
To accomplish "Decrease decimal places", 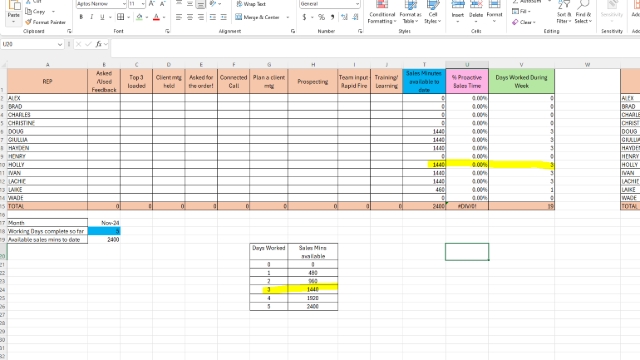I will (x=356, y=17).
